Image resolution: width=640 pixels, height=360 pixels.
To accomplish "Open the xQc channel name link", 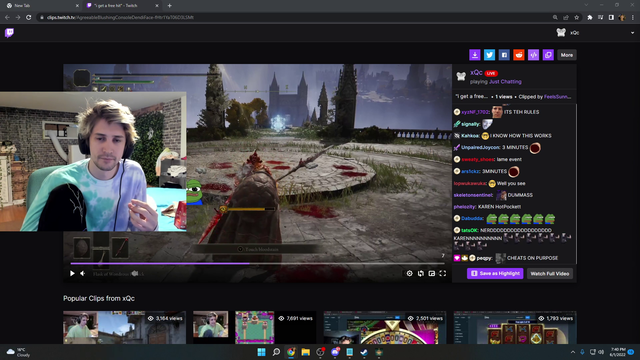I will click(476, 73).
